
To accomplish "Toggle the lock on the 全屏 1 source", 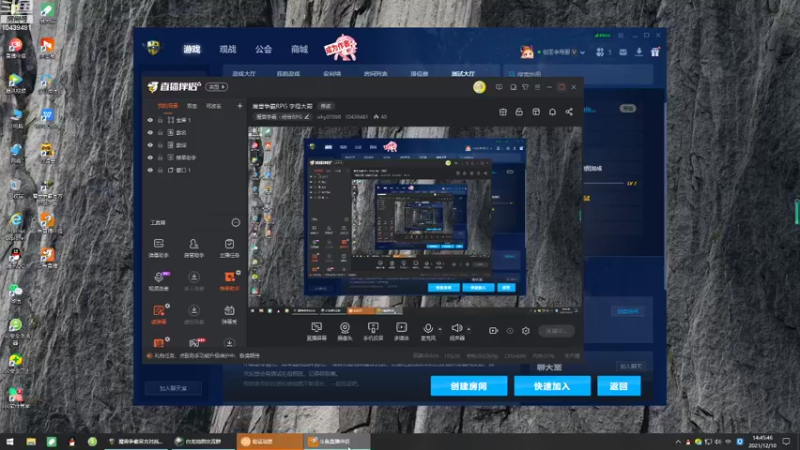I will click(160, 120).
